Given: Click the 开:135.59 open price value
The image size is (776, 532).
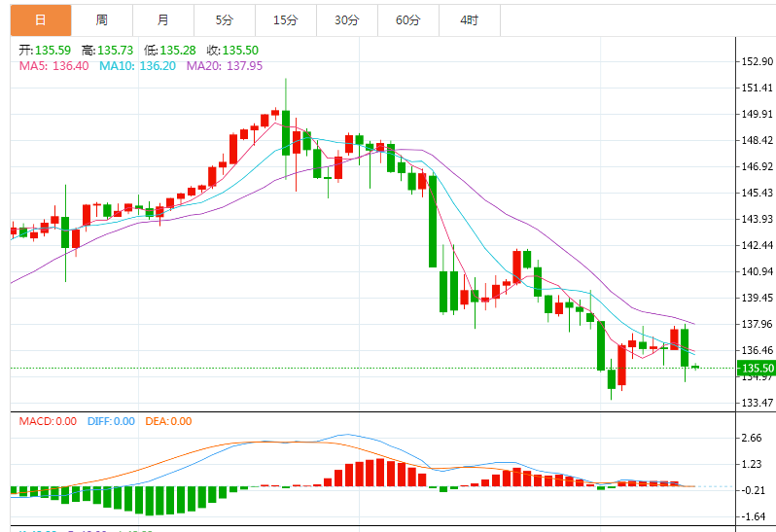Looking at the screenshot, I should 45,50.
